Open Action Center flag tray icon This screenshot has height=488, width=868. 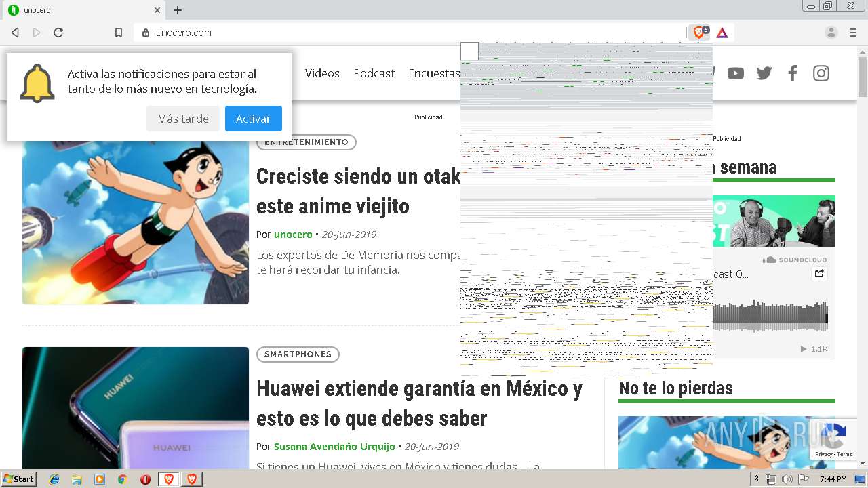point(804,479)
